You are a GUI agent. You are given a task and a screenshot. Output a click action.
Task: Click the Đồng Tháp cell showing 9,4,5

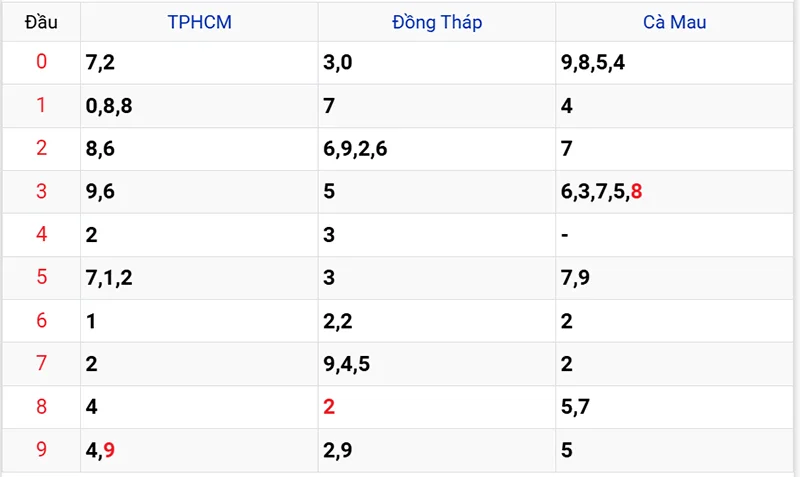point(347,364)
